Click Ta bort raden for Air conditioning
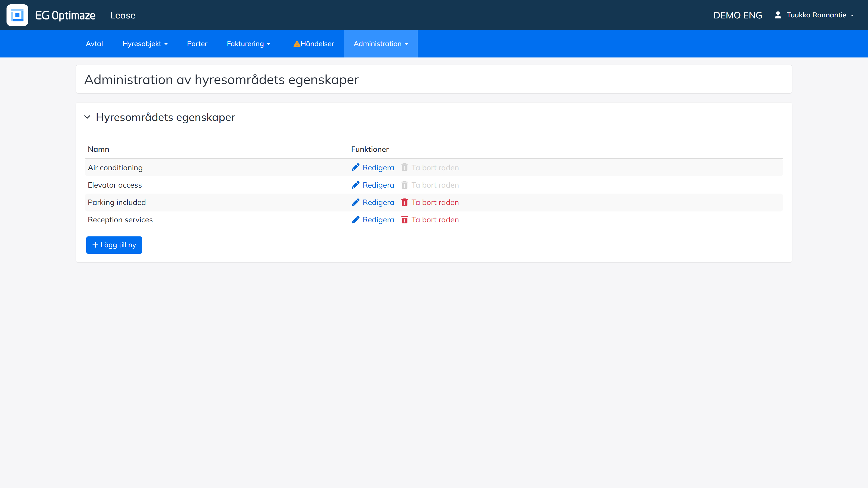 pyautogui.click(x=430, y=167)
